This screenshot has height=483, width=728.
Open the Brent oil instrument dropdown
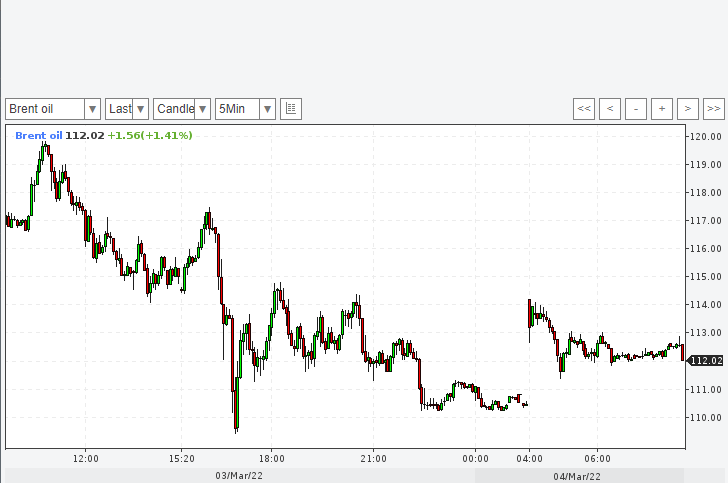point(53,109)
